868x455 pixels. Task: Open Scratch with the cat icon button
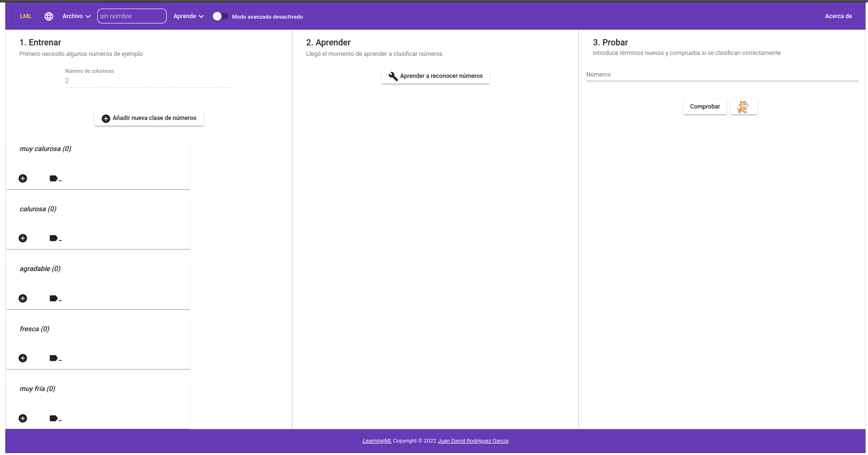click(743, 107)
